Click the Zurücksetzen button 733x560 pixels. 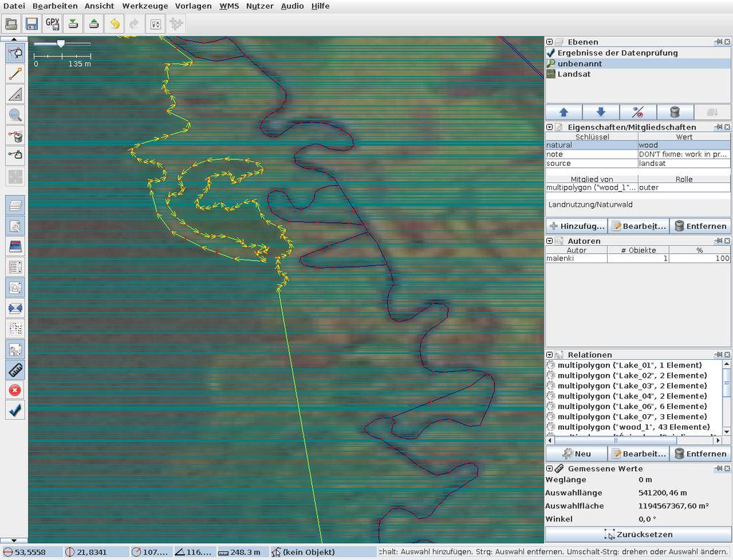638,534
